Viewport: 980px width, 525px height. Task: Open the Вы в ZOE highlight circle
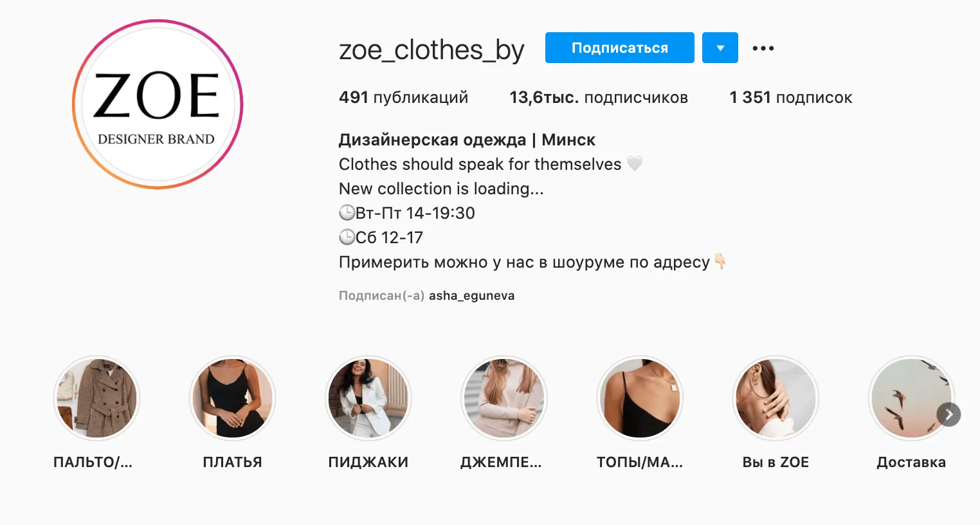coord(776,398)
